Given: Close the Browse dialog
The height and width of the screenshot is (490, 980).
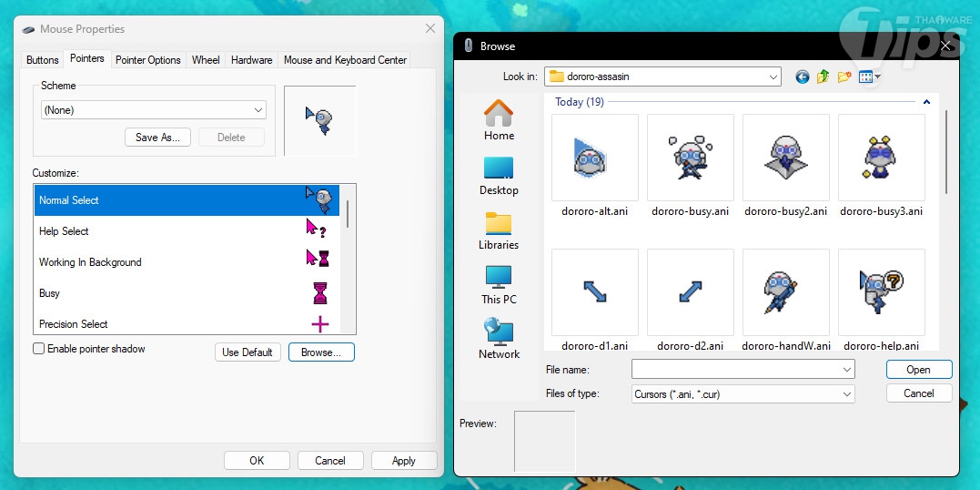Looking at the screenshot, I should (945, 46).
